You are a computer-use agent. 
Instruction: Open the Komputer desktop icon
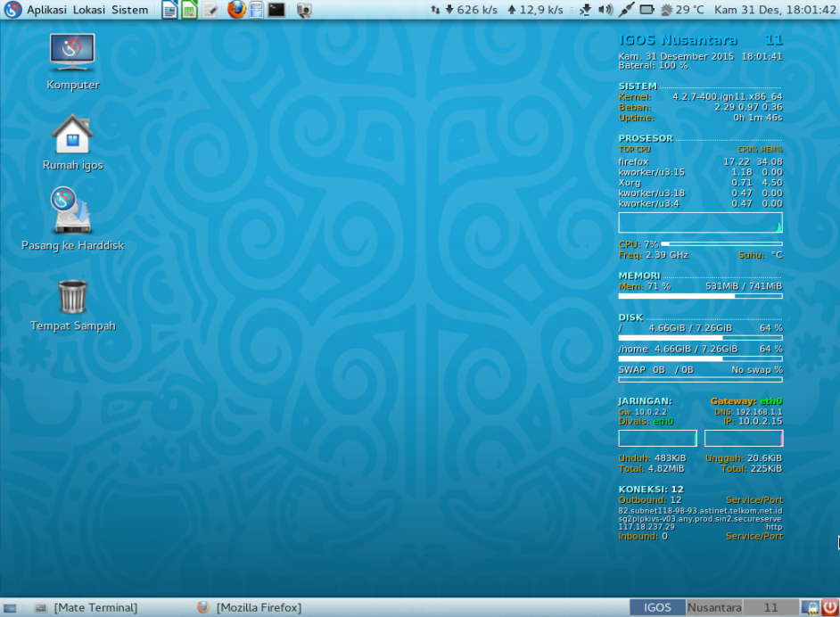point(71,53)
